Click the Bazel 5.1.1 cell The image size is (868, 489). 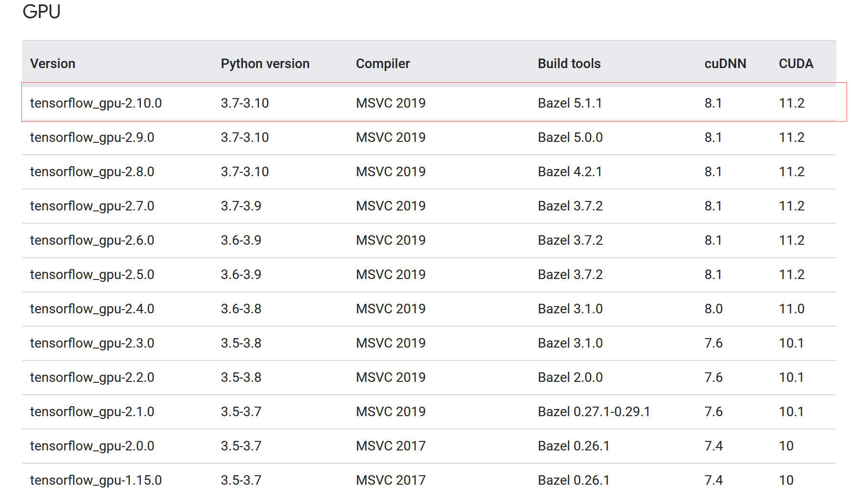pos(570,103)
